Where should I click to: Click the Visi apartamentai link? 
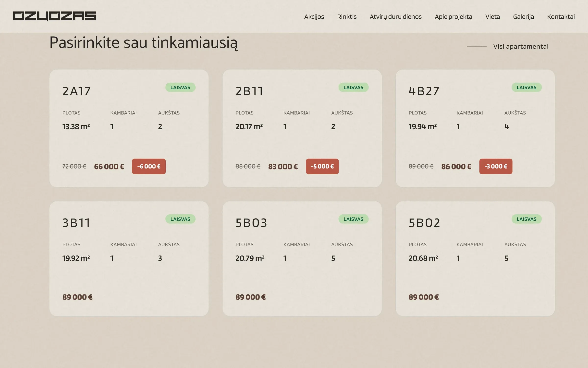[521, 46]
